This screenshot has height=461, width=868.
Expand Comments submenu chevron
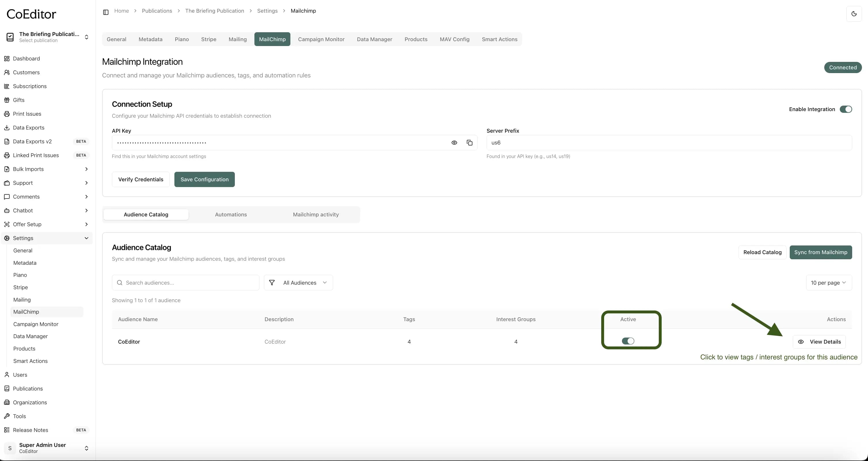(x=86, y=197)
